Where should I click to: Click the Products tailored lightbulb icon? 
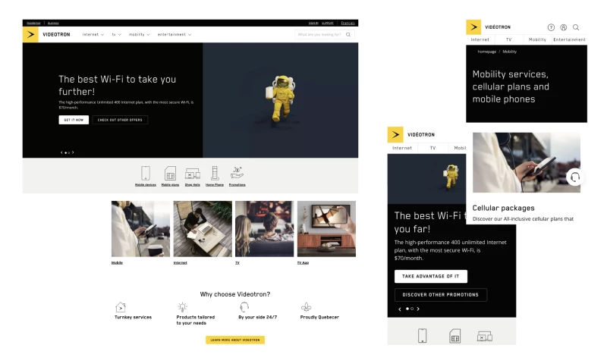pyautogui.click(x=182, y=307)
